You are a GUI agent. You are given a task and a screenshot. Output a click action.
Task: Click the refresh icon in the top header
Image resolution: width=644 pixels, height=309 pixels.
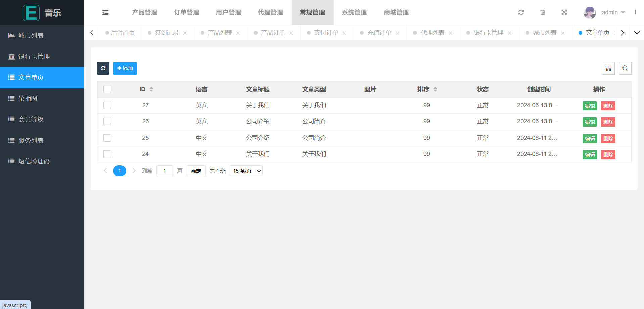(521, 12)
